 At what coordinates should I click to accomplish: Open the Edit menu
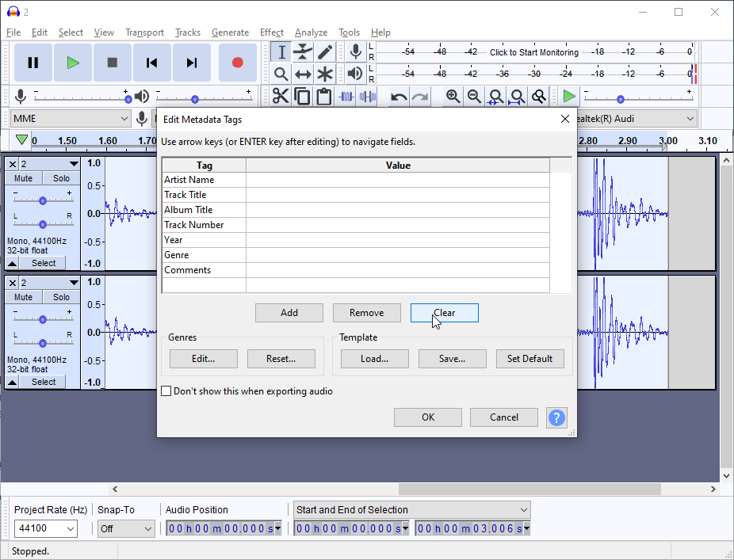click(x=40, y=32)
